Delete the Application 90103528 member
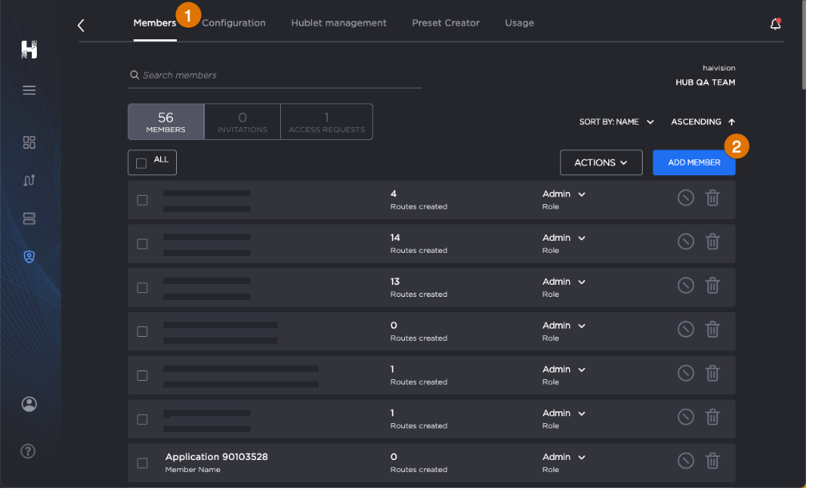 pos(712,460)
